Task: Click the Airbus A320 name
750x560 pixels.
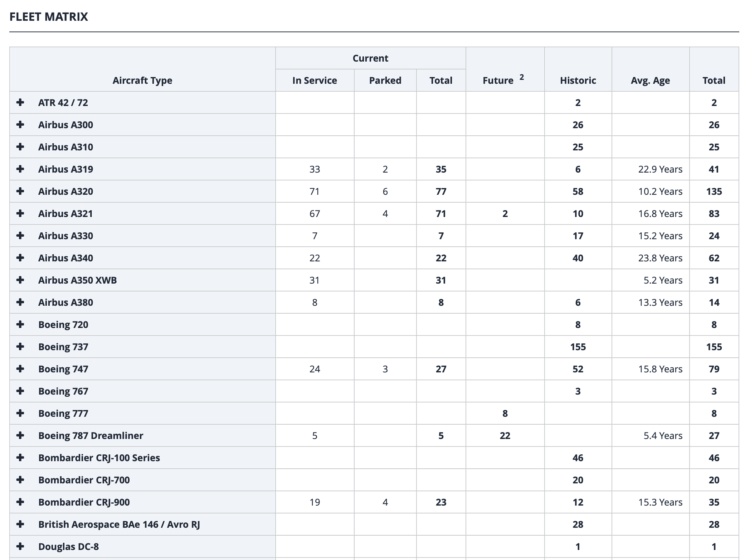Action: pyautogui.click(x=66, y=191)
